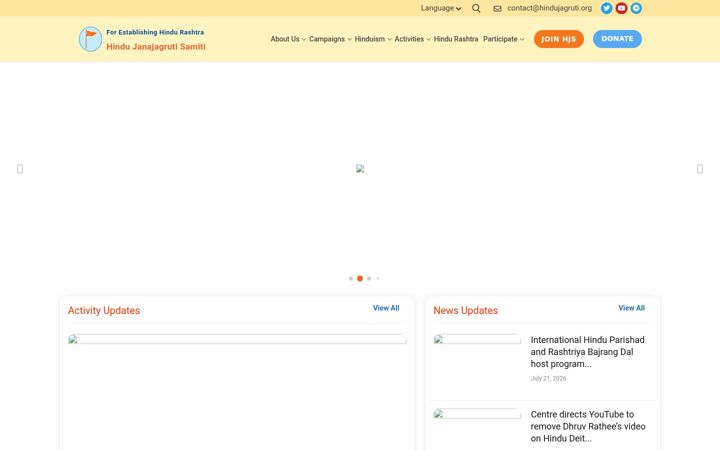The image size is (720, 450).
Task: Open the YouTube social icon
Action: (621, 8)
